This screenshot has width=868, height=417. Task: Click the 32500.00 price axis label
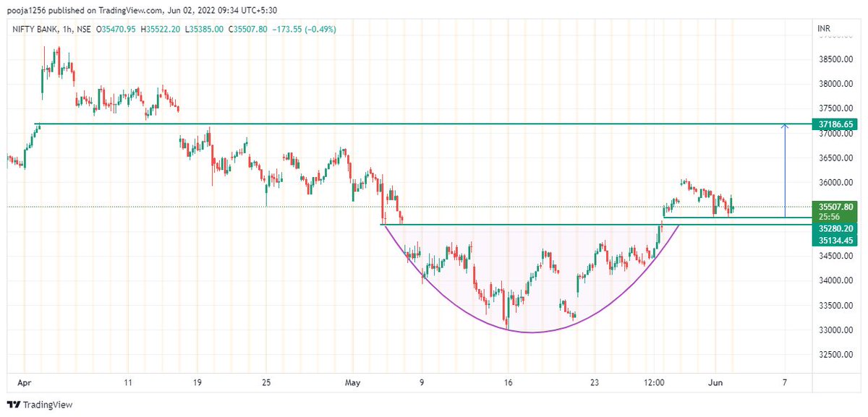tap(835, 355)
